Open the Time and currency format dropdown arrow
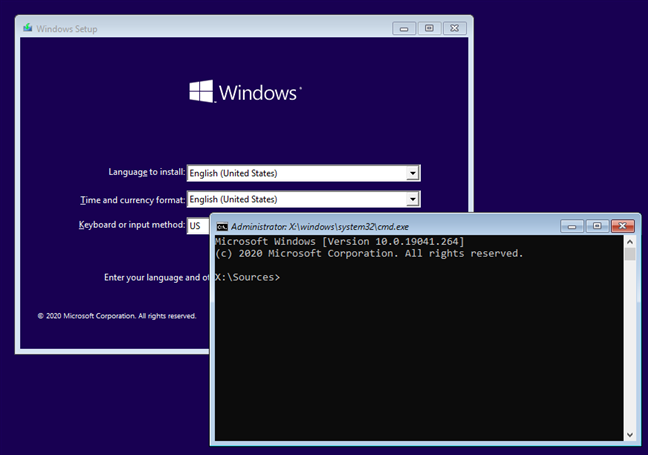Screen dimensions: 648x455 [412, 199]
